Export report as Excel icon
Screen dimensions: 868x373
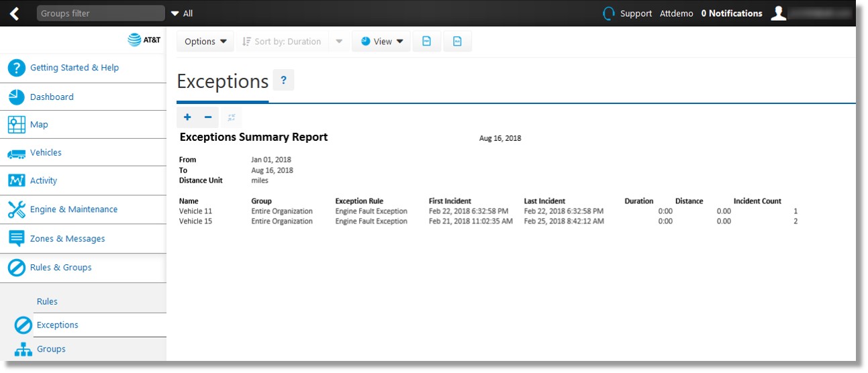coord(457,42)
